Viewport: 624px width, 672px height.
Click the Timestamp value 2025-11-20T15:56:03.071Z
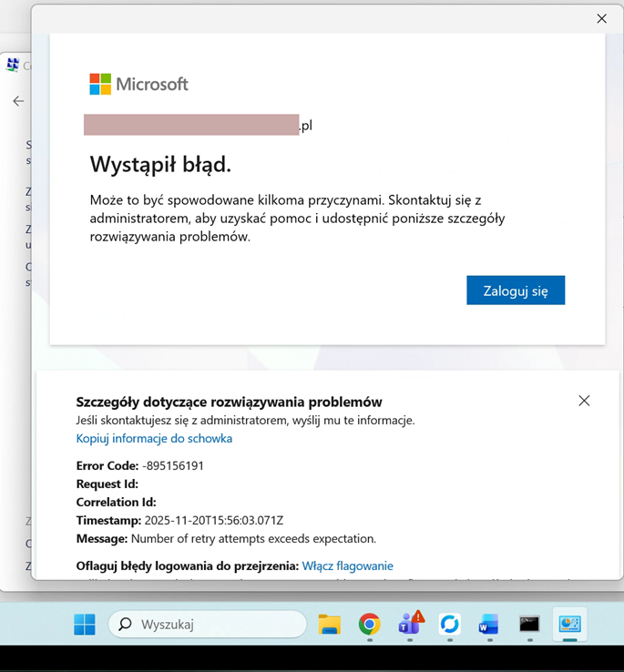click(x=214, y=520)
